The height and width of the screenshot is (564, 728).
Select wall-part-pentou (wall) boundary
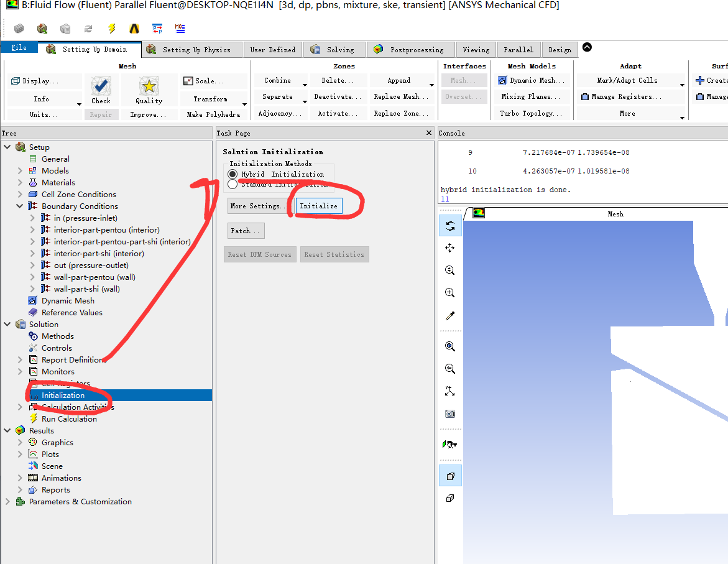point(94,277)
